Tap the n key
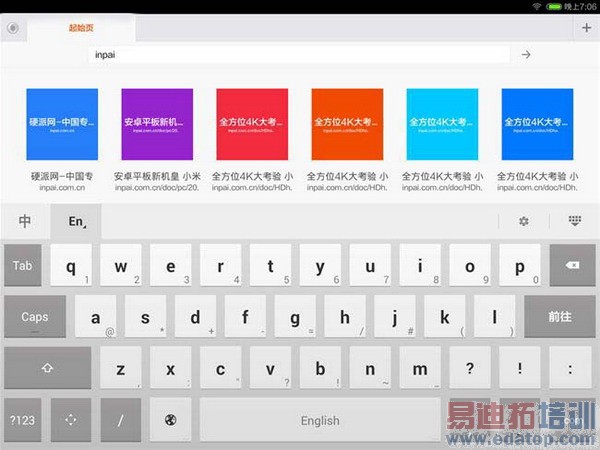The height and width of the screenshot is (450, 600). pos(370,368)
